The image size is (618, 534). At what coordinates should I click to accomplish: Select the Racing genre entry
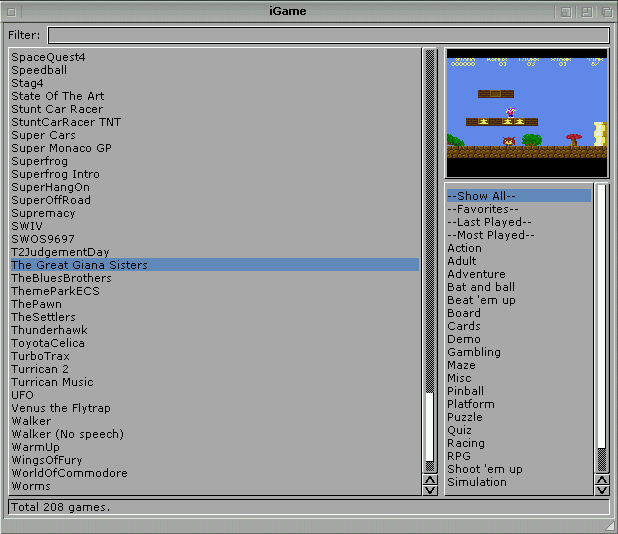tap(465, 443)
